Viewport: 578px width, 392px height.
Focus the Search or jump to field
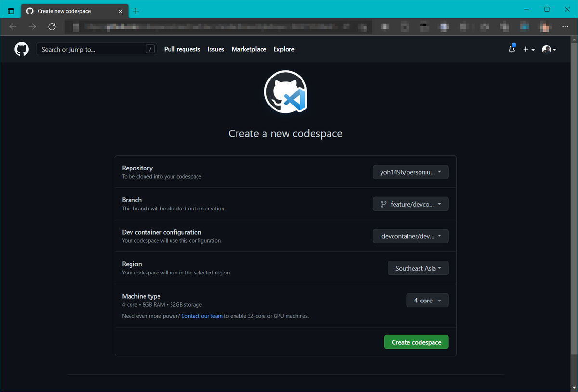click(x=96, y=49)
